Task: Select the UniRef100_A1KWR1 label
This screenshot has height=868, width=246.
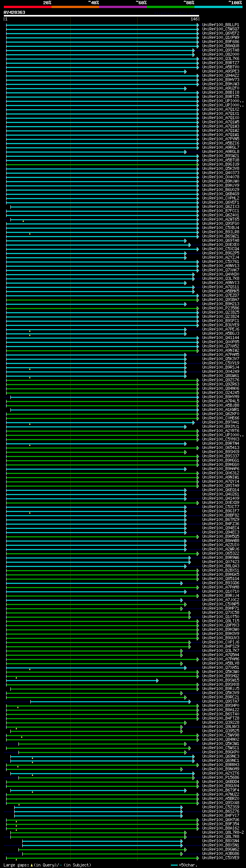Action: pyautogui.click(x=221, y=409)
